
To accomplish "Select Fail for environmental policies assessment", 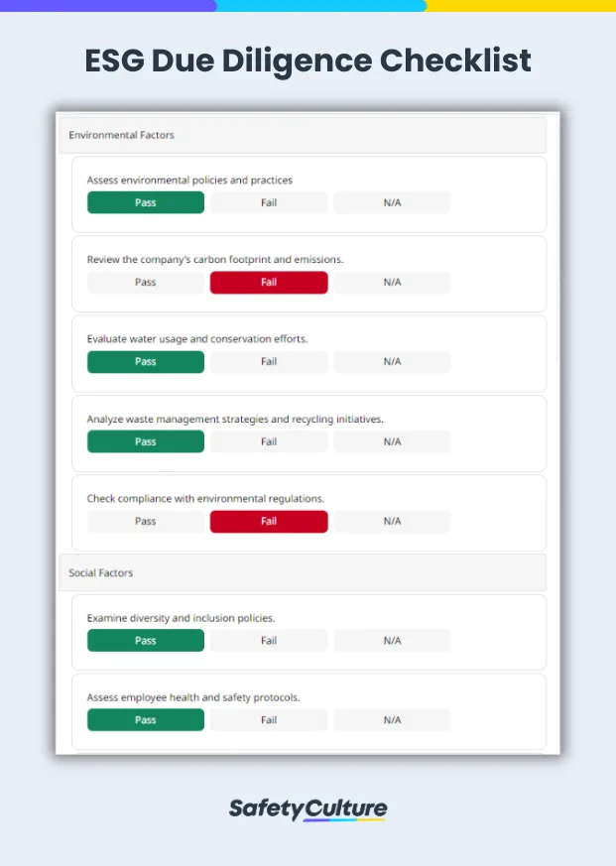I will click(268, 202).
